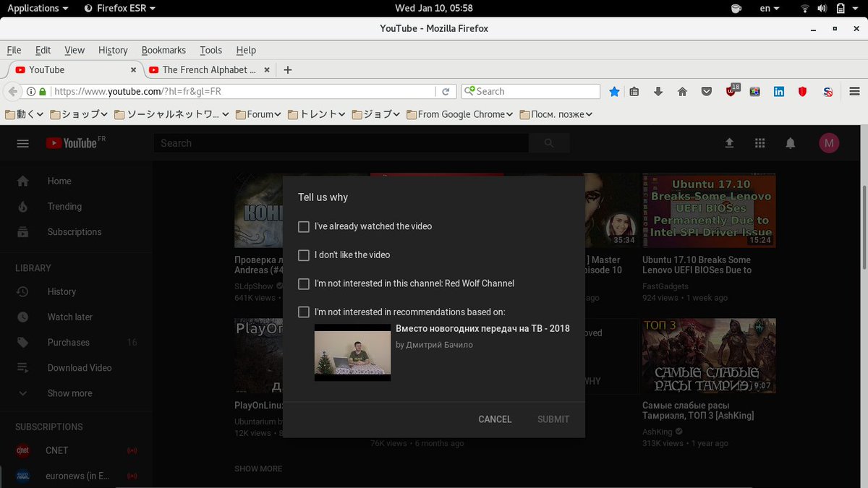Click the Firefox Search box
Screen dimensions: 868x488
(531, 92)
